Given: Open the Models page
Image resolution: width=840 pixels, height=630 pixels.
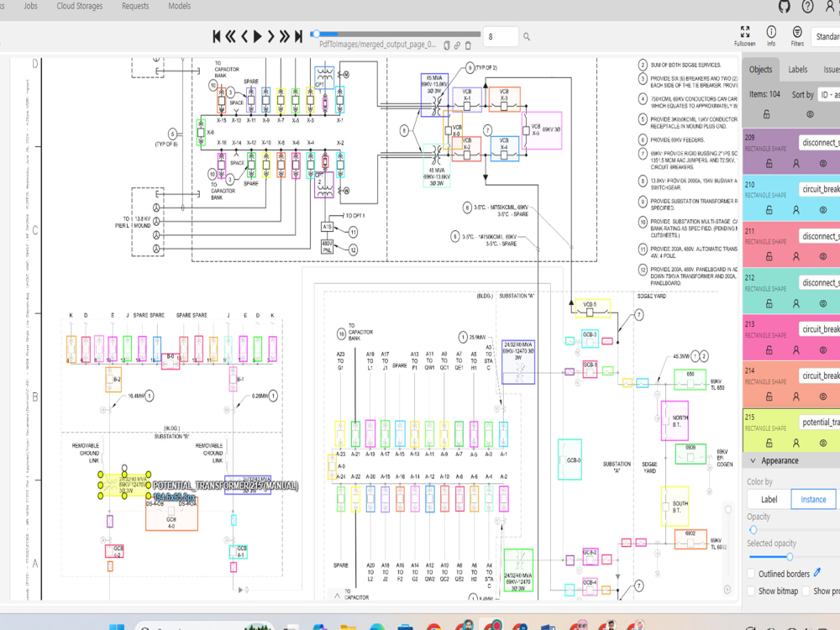Looking at the screenshot, I should (180, 6).
